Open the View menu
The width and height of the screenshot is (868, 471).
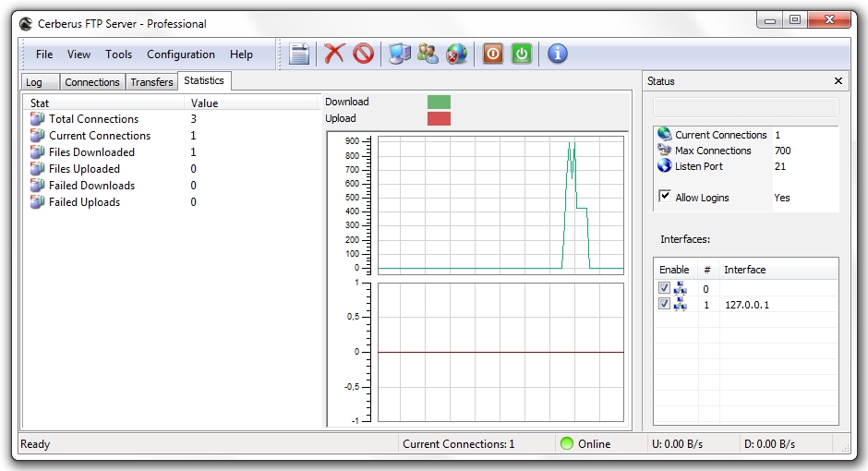[78, 54]
